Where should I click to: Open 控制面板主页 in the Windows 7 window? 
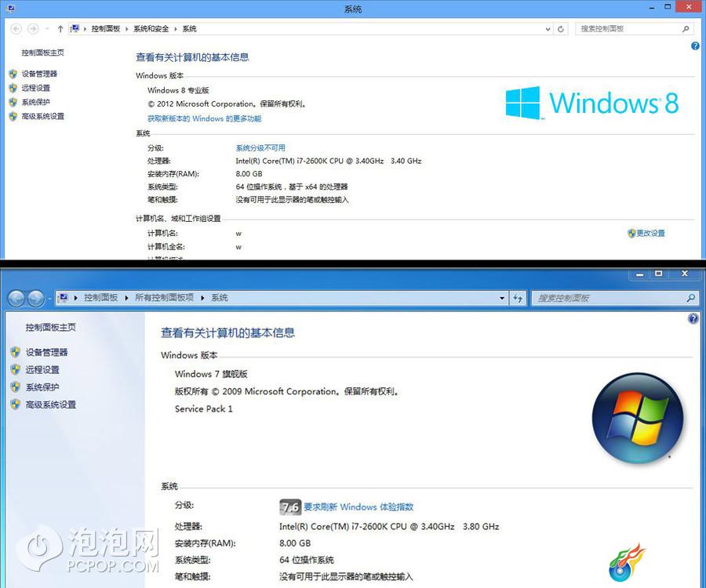pos(50,327)
